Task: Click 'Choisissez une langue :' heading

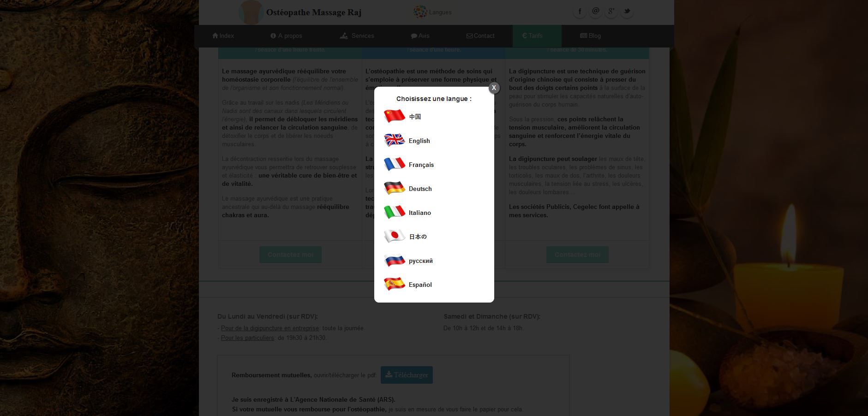Action: pos(434,99)
